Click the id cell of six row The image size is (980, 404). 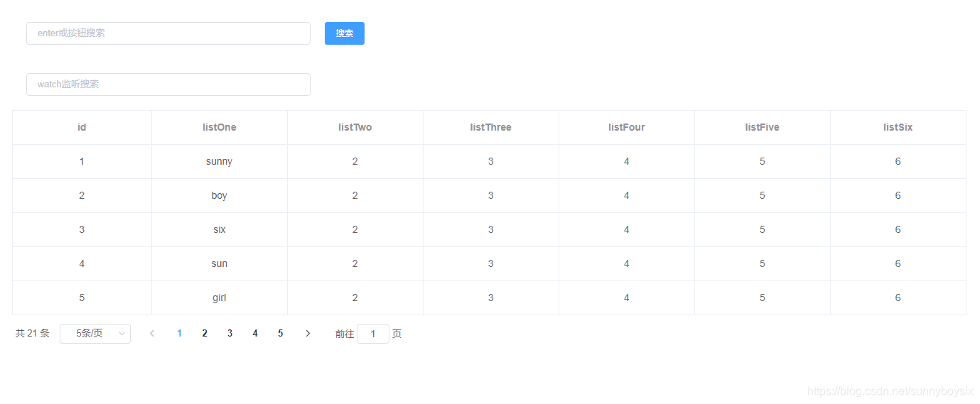(82, 230)
